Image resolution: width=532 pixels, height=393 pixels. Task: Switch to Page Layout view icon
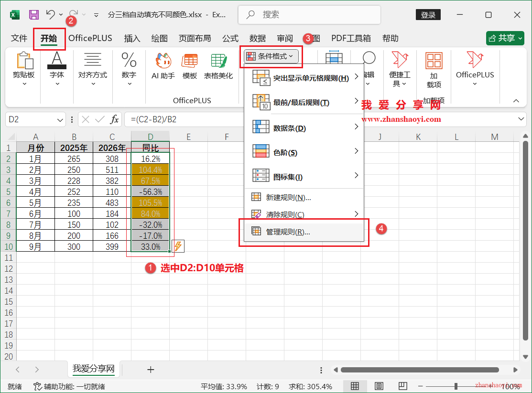tap(379, 386)
